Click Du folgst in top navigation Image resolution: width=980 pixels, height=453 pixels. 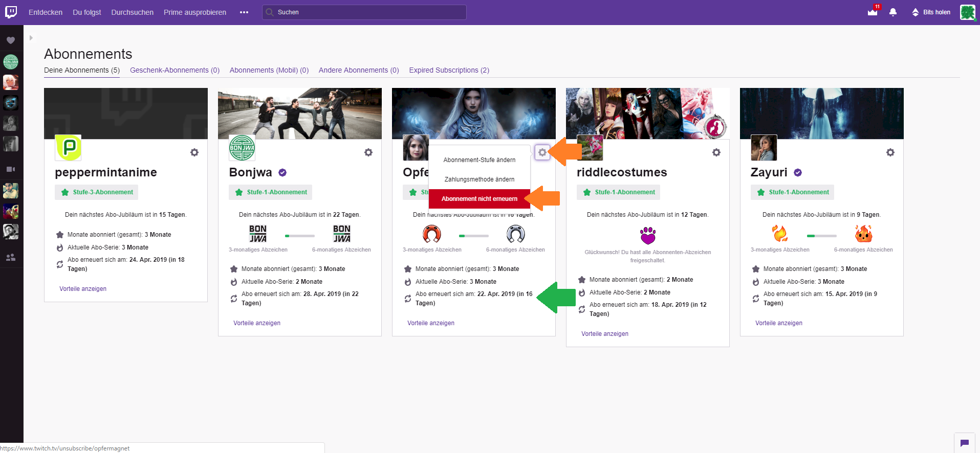(87, 12)
